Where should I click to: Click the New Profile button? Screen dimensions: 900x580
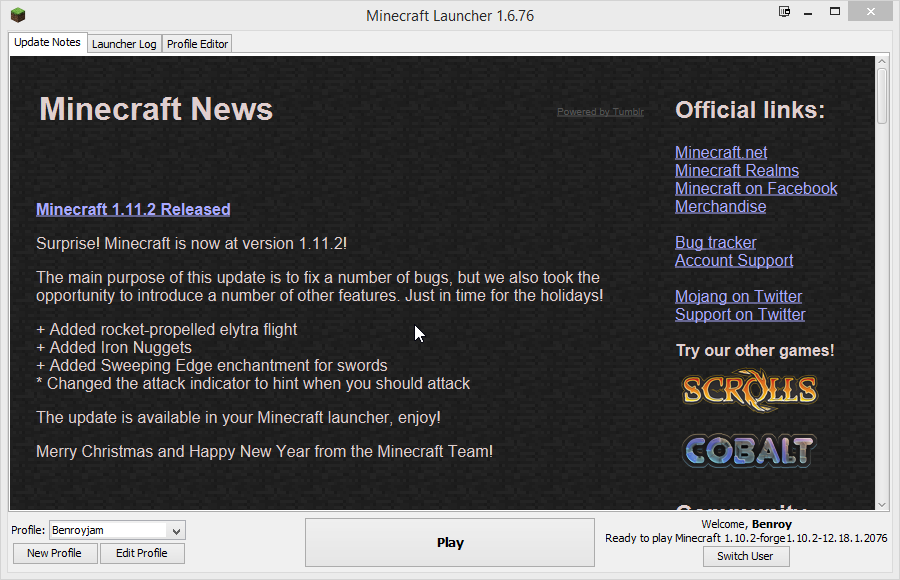click(54, 553)
